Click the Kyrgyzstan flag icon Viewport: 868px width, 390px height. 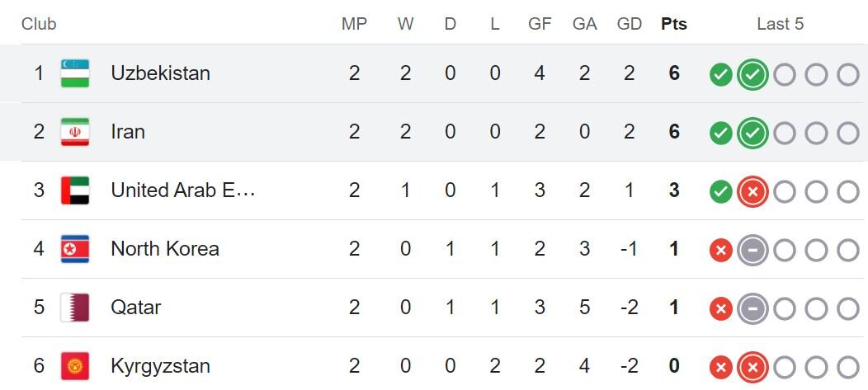click(x=75, y=366)
